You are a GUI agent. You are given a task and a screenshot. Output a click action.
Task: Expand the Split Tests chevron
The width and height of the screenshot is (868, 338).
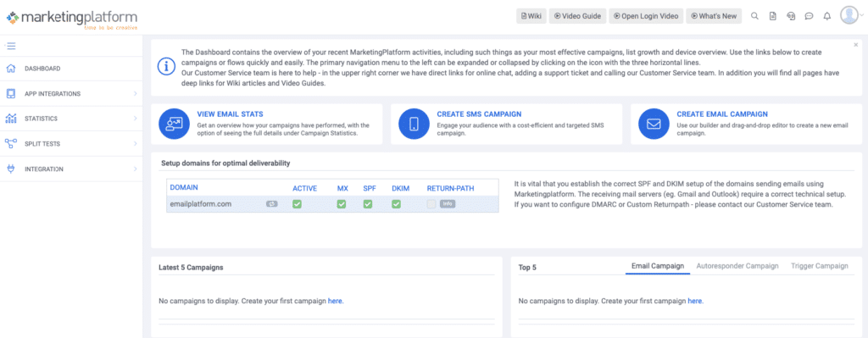point(135,144)
